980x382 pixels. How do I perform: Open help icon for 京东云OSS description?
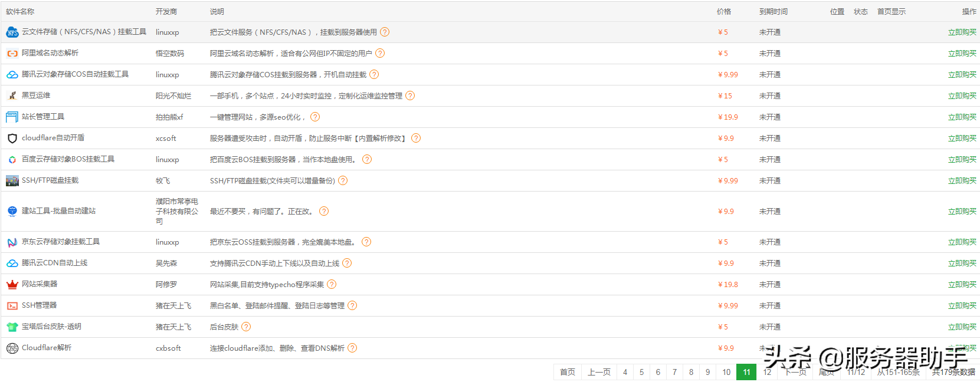(x=366, y=242)
